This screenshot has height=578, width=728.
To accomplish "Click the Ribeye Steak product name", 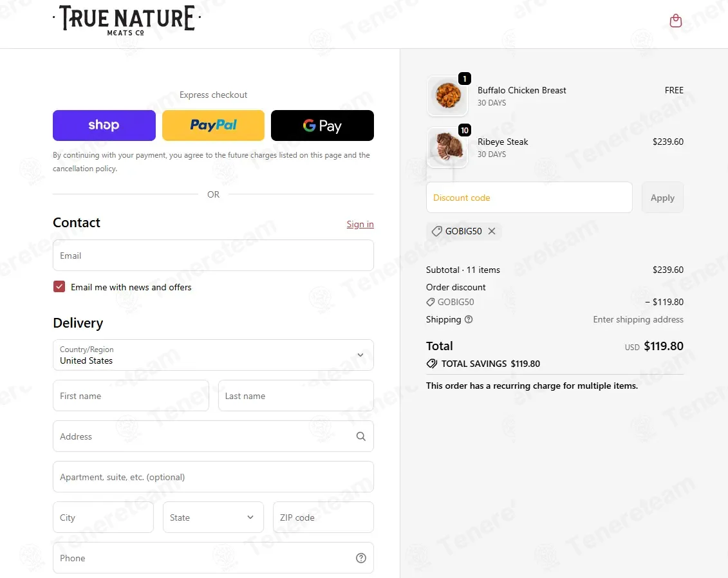I will click(503, 142).
